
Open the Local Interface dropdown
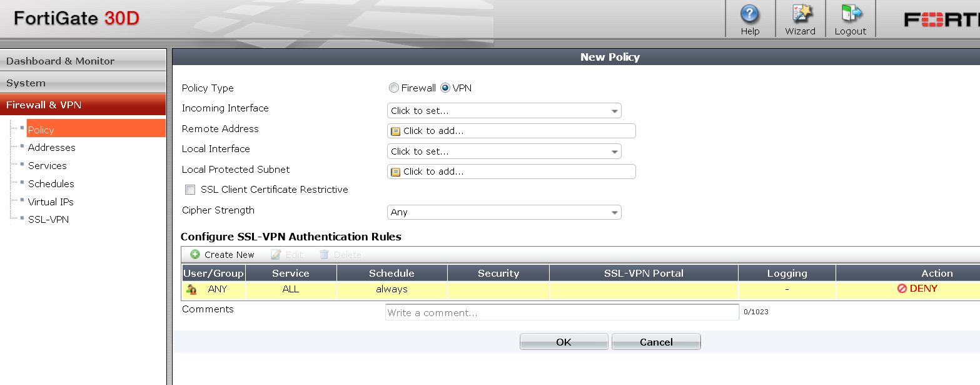coord(504,151)
